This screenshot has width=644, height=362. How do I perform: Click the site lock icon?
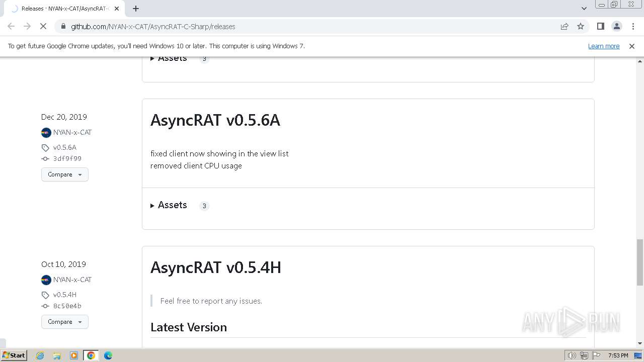click(x=63, y=26)
